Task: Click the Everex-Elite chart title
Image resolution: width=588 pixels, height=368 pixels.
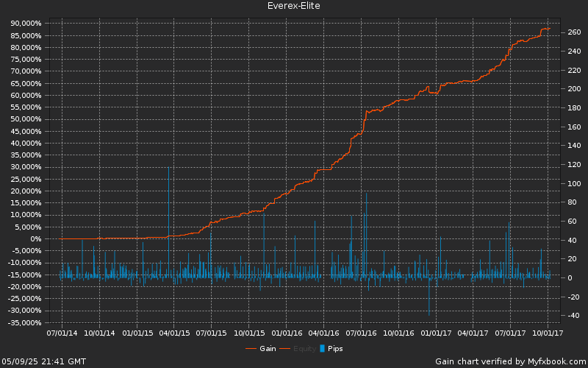Action: coord(293,6)
